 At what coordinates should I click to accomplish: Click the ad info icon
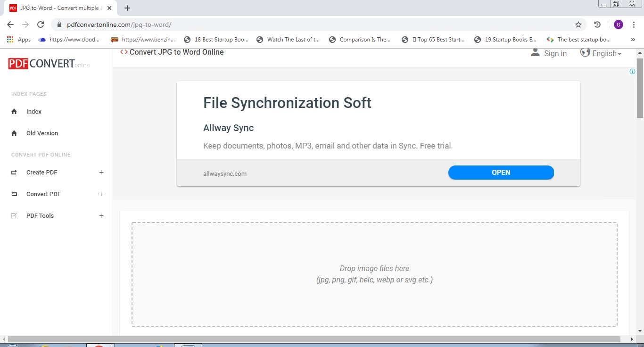pos(632,72)
